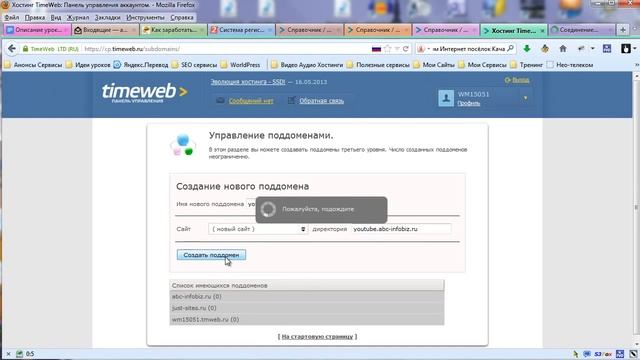Close the add-on bar with the x icon
The height and width of the screenshot is (360, 640).
(x=8, y=354)
